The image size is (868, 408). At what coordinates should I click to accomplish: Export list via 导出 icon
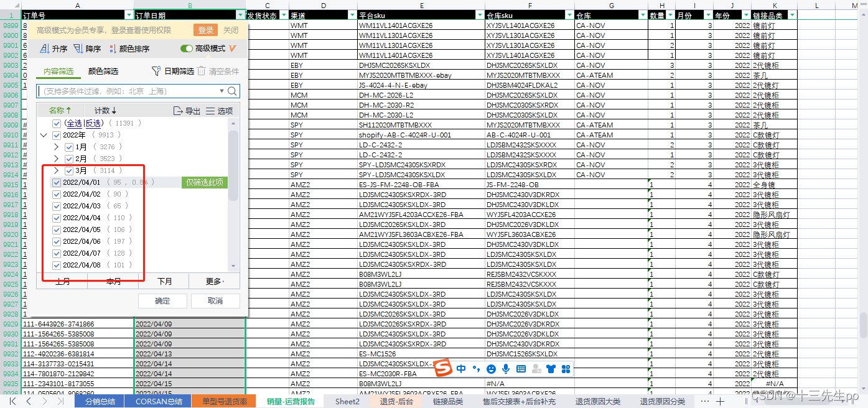(x=178, y=111)
